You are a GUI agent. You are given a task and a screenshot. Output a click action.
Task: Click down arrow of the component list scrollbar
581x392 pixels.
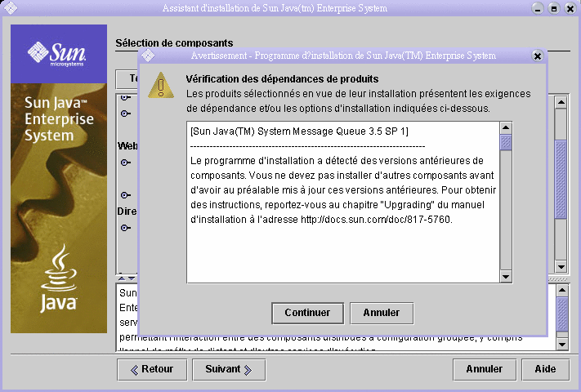[561, 266]
